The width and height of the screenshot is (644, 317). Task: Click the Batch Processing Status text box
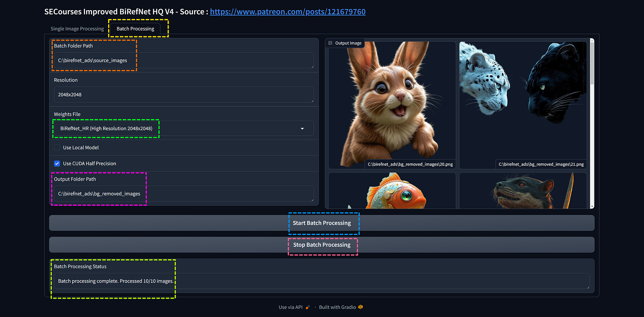pos(322,281)
